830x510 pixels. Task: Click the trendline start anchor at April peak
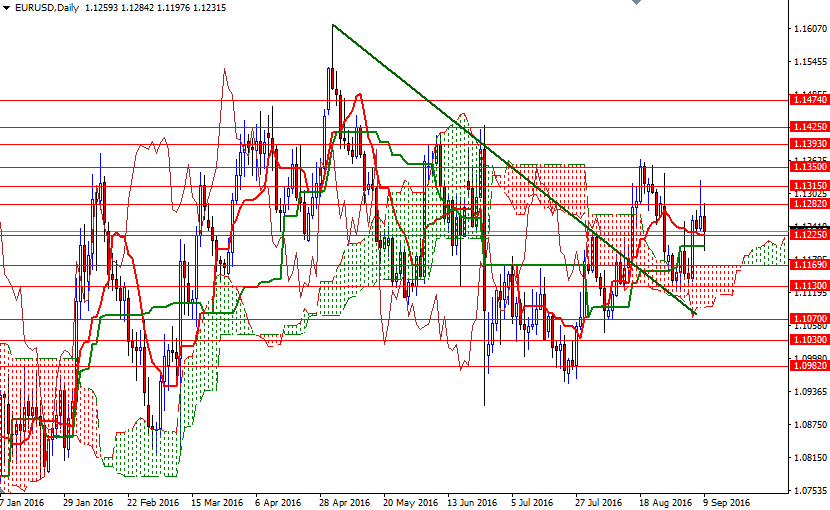click(332, 24)
